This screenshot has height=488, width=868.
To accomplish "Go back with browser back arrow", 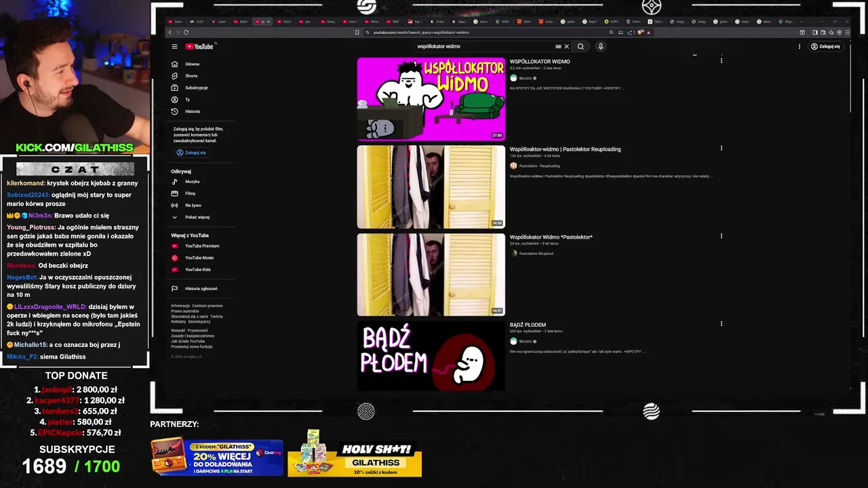I will [x=170, y=33].
